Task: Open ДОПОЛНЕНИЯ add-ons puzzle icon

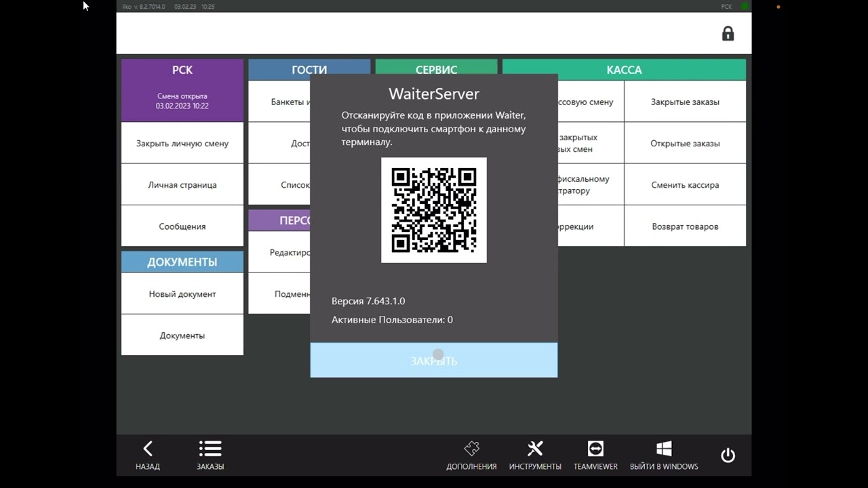Action: [471, 455]
